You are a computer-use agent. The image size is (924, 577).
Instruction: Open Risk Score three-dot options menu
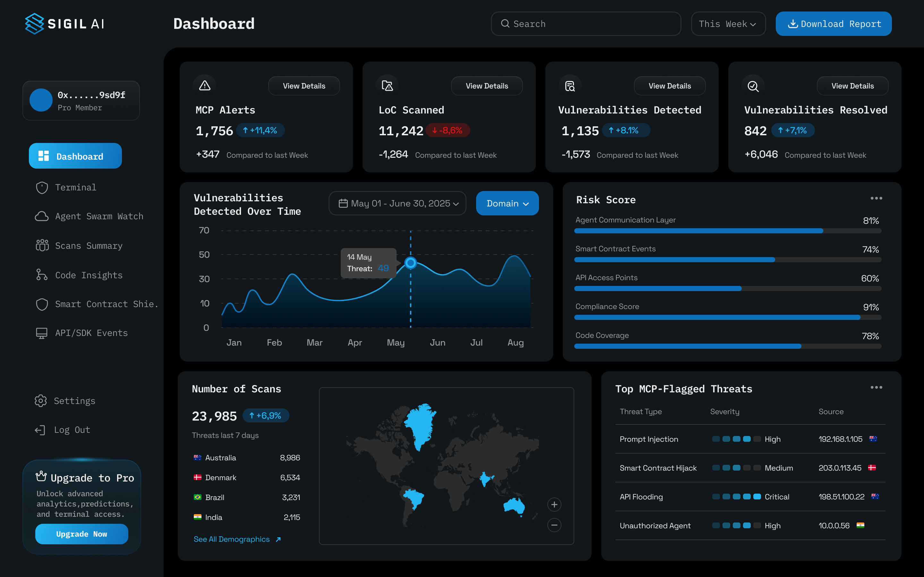876,198
